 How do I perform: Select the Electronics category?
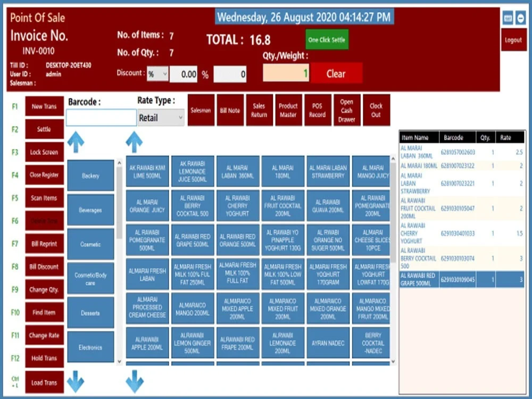(x=90, y=347)
